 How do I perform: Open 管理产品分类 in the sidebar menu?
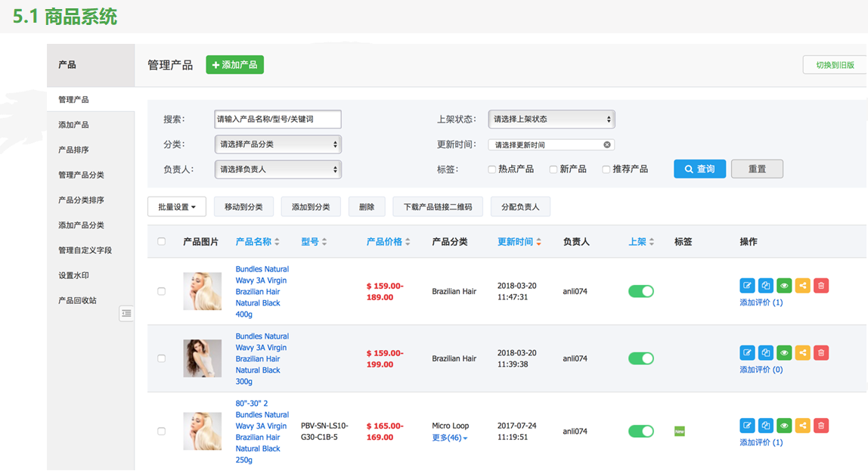point(81,175)
